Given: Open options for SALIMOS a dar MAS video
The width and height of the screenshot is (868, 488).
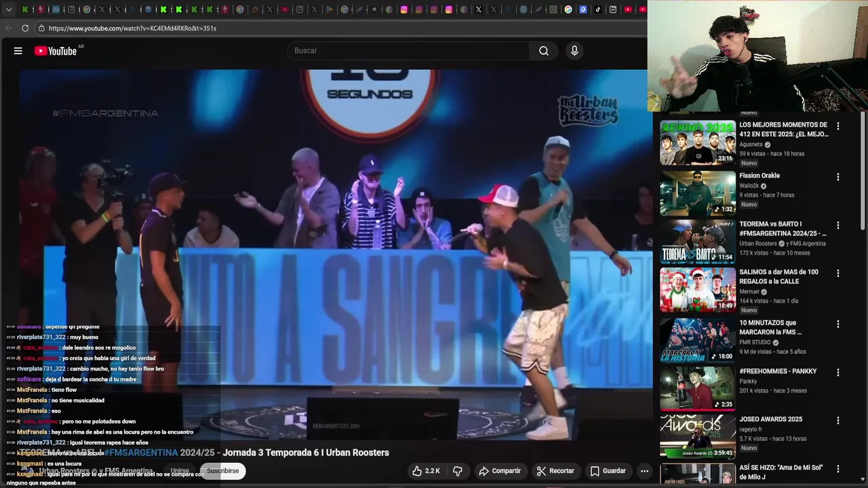Looking at the screenshot, I should 838,273.
